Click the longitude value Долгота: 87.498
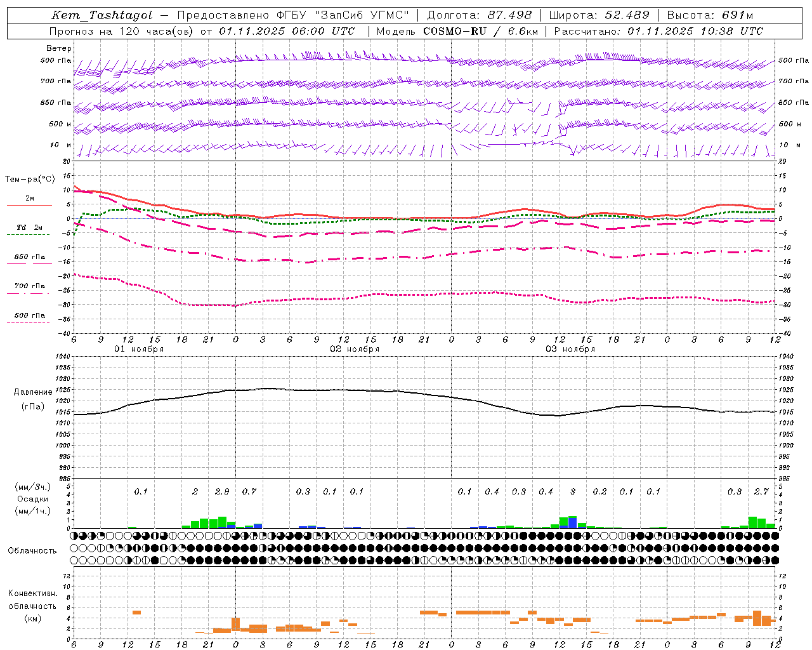The height and width of the screenshot is (650, 812). point(480,15)
